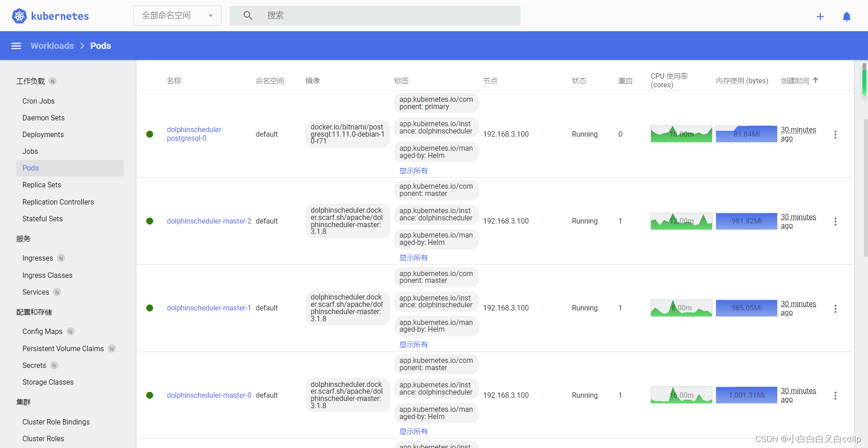868x448 pixels.
Task: Select Pods in the sidebar
Action: [70, 168]
